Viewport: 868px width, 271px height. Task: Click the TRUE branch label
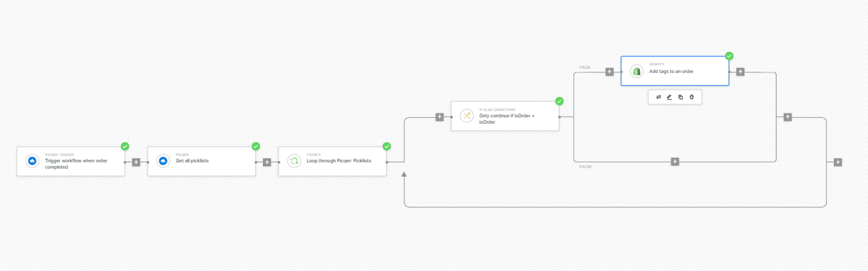tap(585, 67)
